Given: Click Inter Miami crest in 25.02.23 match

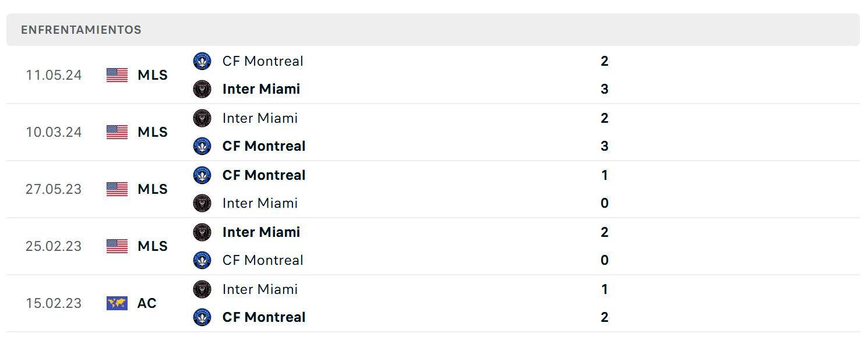Looking at the screenshot, I should 202,232.
